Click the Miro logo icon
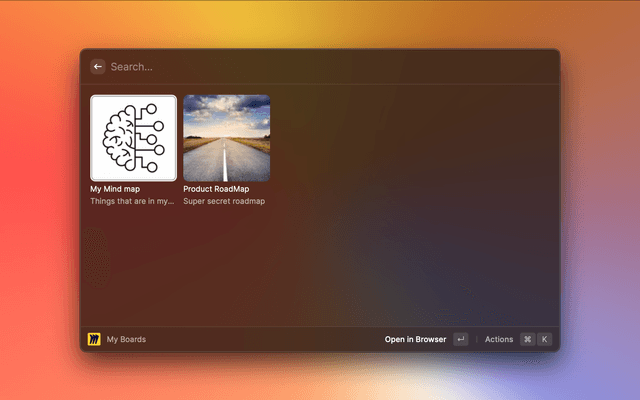This screenshot has width=640, height=400. pos(94,339)
